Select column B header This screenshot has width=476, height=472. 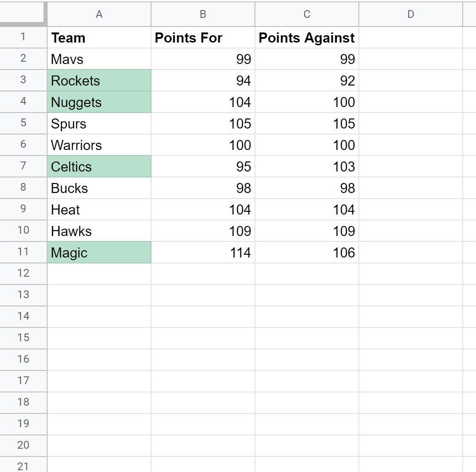(203, 14)
